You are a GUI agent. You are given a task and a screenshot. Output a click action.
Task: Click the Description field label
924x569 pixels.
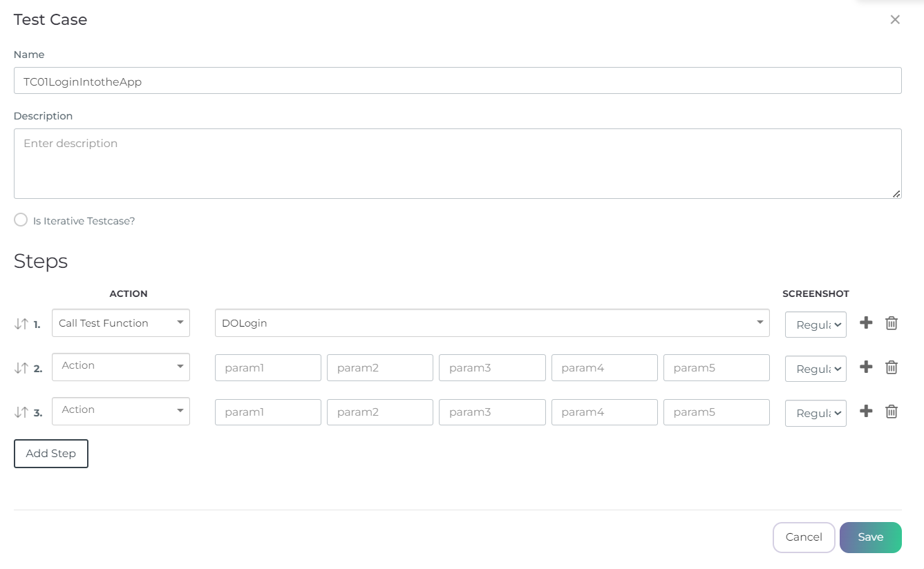[43, 116]
